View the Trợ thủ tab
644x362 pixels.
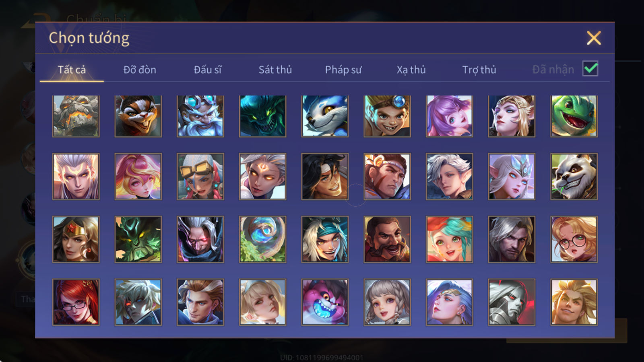click(x=479, y=70)
